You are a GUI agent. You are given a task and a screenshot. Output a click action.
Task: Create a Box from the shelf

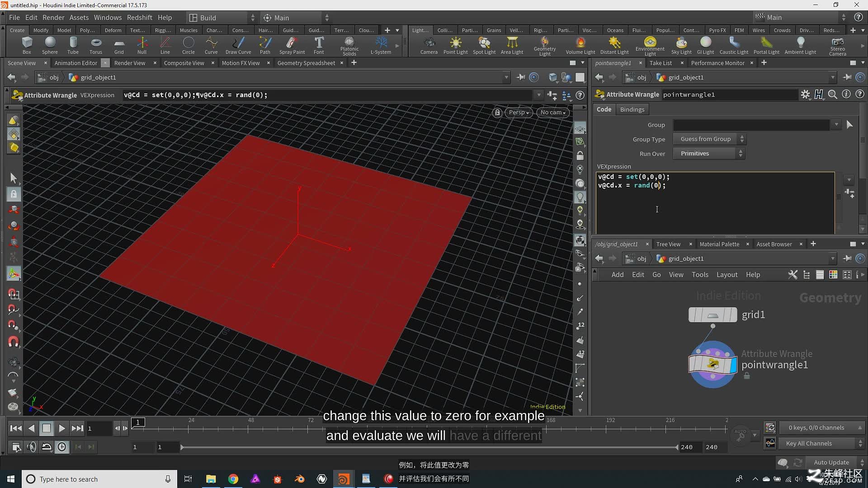(27, 46)
